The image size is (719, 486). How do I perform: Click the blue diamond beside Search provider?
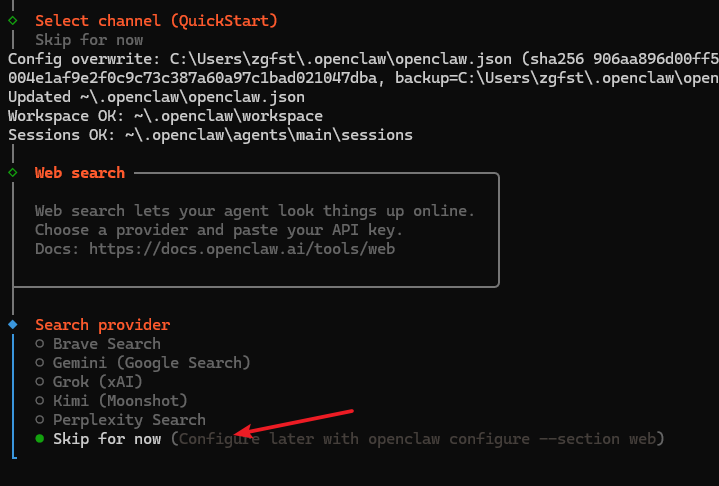pyautogui.click(x=13, y=325)
